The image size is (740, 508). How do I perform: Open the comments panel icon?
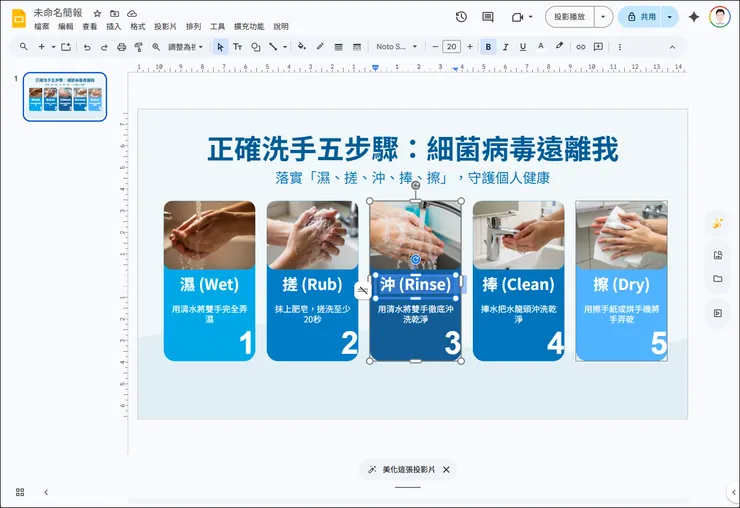(x=488, y=17)
